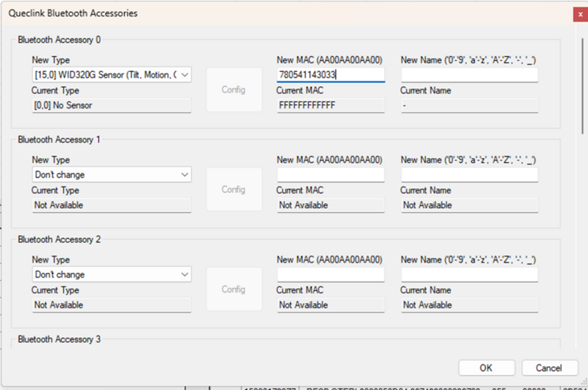Expand New Type dropdown for Accessory 1
The image size is (588, 390).
(111, 174)
